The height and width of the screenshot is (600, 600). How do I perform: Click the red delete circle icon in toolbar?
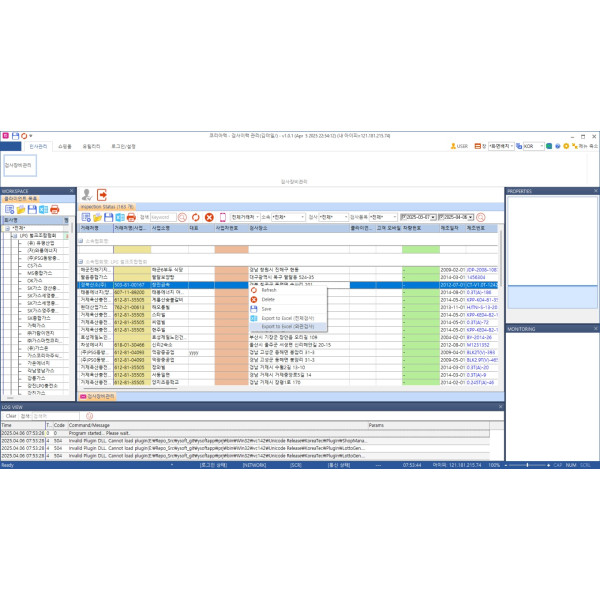click(209, 217)
